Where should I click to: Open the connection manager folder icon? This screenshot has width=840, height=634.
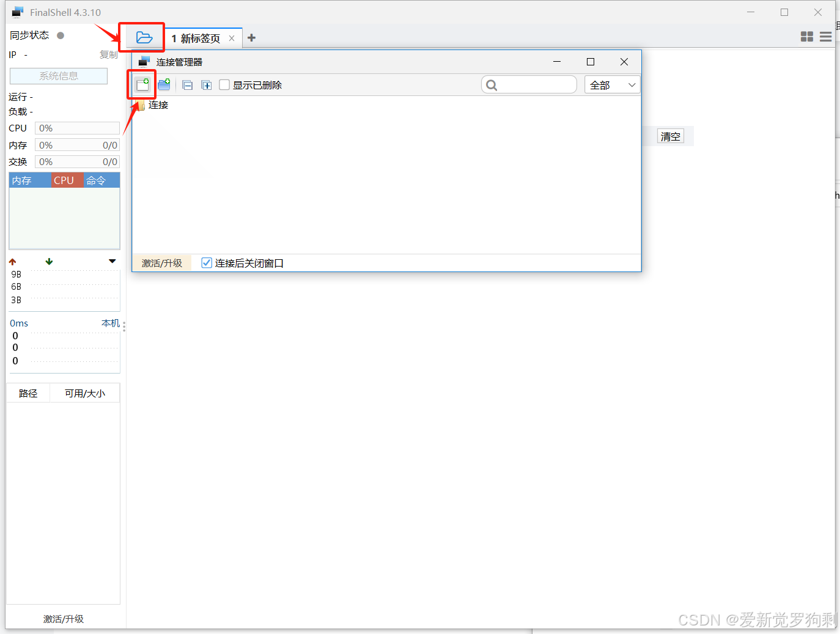(x=144, y=38)
